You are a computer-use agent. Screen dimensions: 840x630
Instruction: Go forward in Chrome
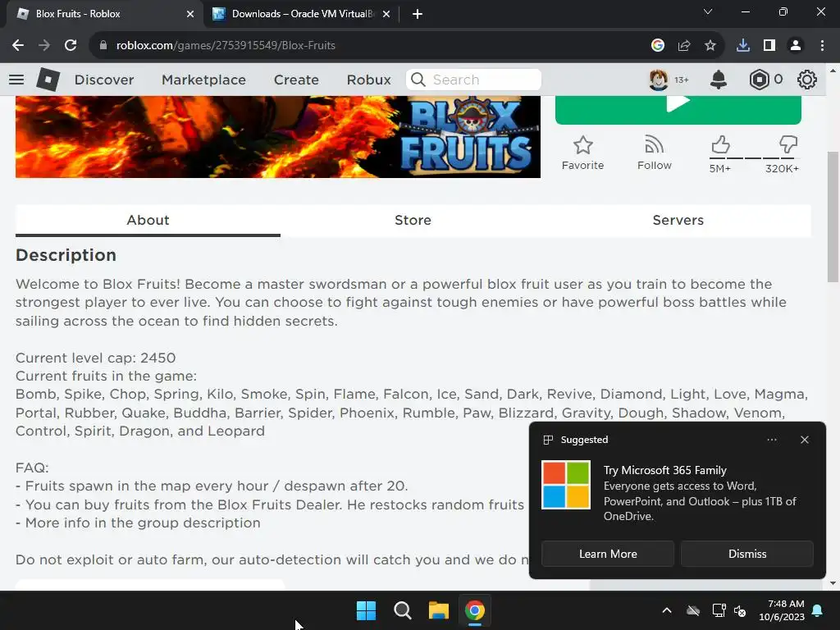pyautogui.click(x=44, y=46)
